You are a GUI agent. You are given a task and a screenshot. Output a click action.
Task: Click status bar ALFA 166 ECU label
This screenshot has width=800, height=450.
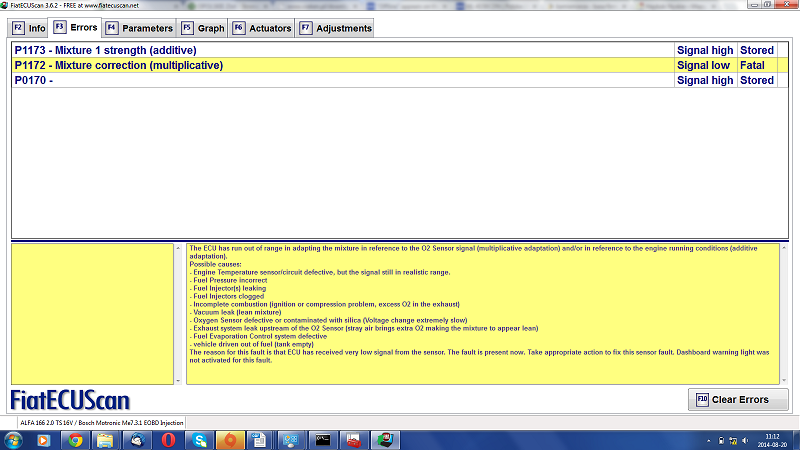click(x=102, y=422)
